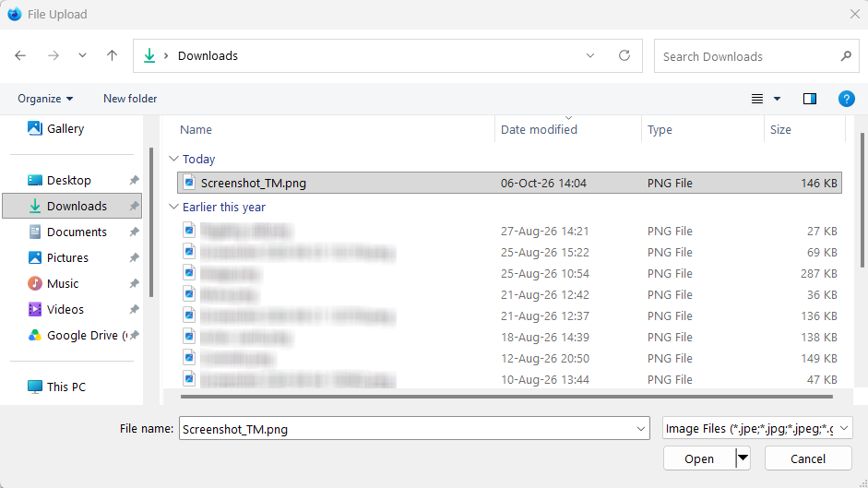Collapse the Today group
The width and height of the screenshot is (868, 488).
173,159
